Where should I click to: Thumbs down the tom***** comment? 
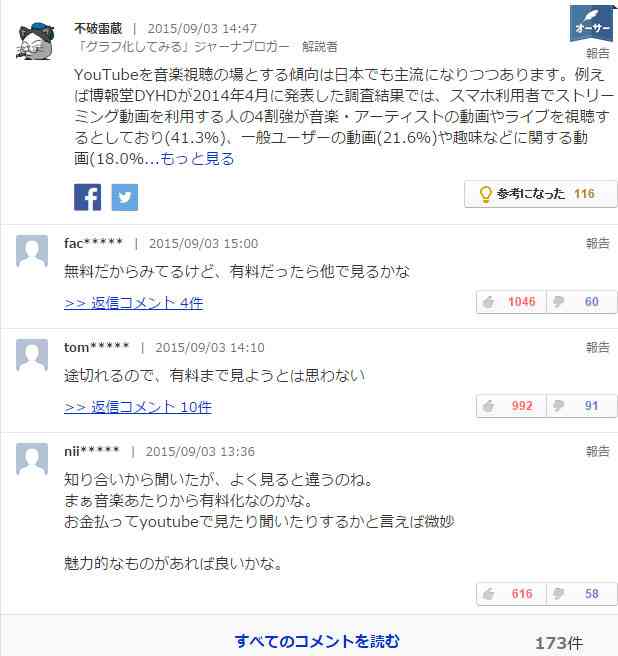click(x=582, y=406)
